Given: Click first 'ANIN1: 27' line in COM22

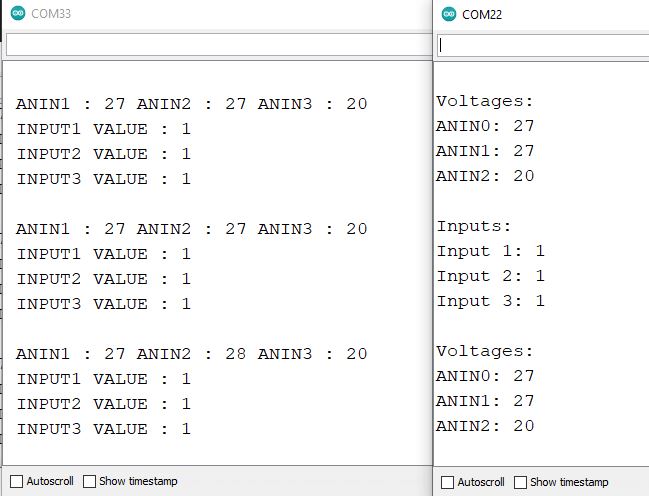Looking at the screenshot, I should (485, 151).
